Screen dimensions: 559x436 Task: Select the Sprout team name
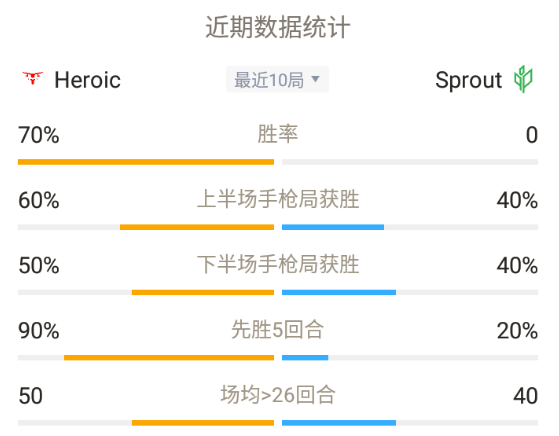pyautogui.click(x=468, y=80)
